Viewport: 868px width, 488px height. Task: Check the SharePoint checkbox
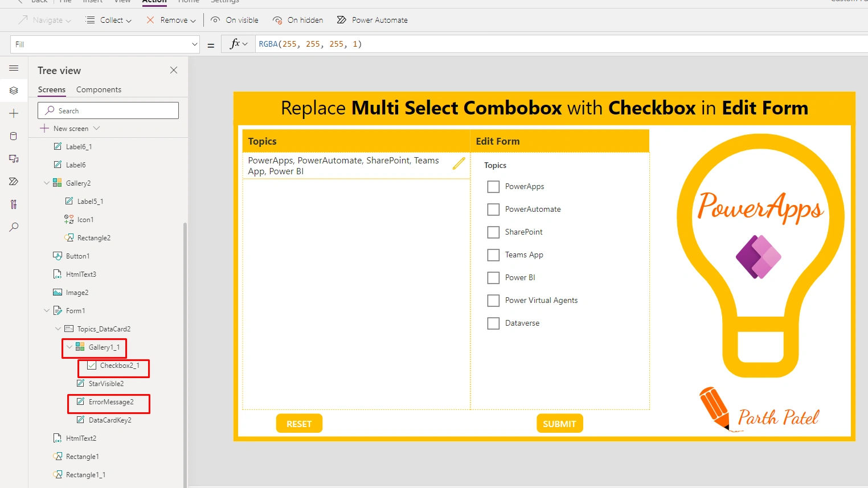click(493, 232)
